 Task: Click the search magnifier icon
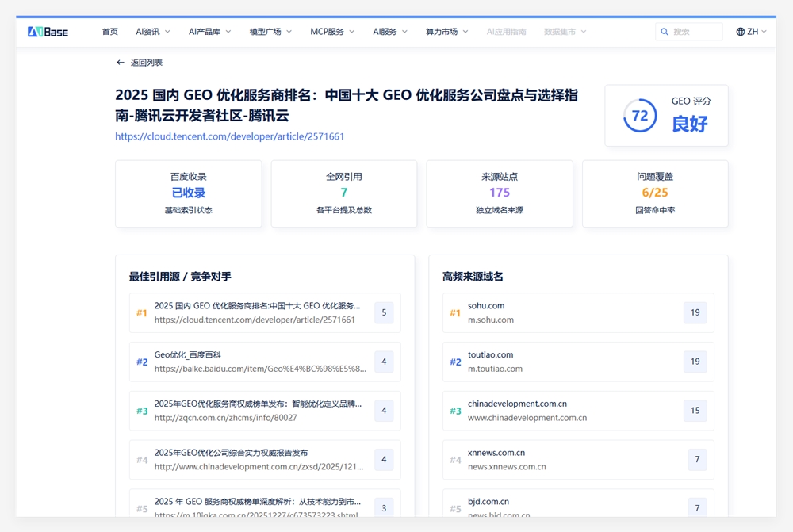[x=665, y=32]
